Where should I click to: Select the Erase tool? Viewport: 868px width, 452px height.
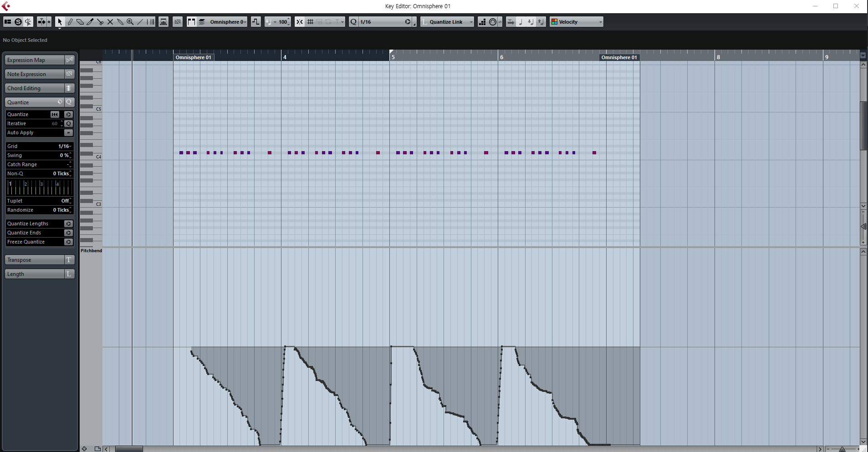point(80,22)
